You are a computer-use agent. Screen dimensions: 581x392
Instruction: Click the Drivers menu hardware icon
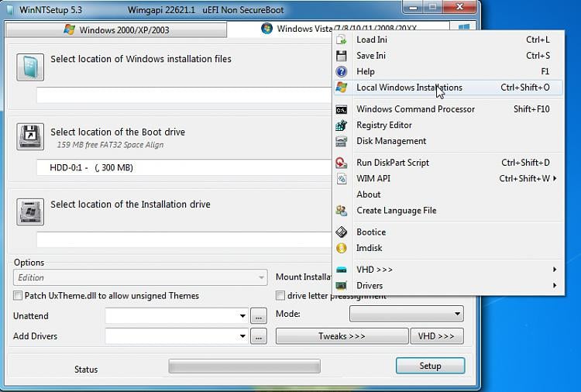(x=342, y=286)
